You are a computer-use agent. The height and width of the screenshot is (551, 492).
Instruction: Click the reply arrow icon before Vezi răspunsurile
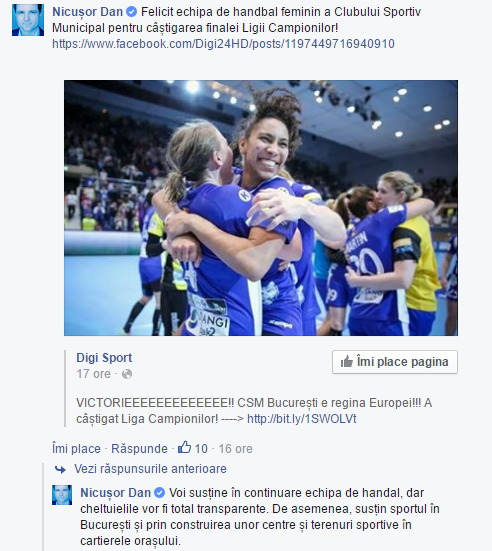click(x=60, y=469)
